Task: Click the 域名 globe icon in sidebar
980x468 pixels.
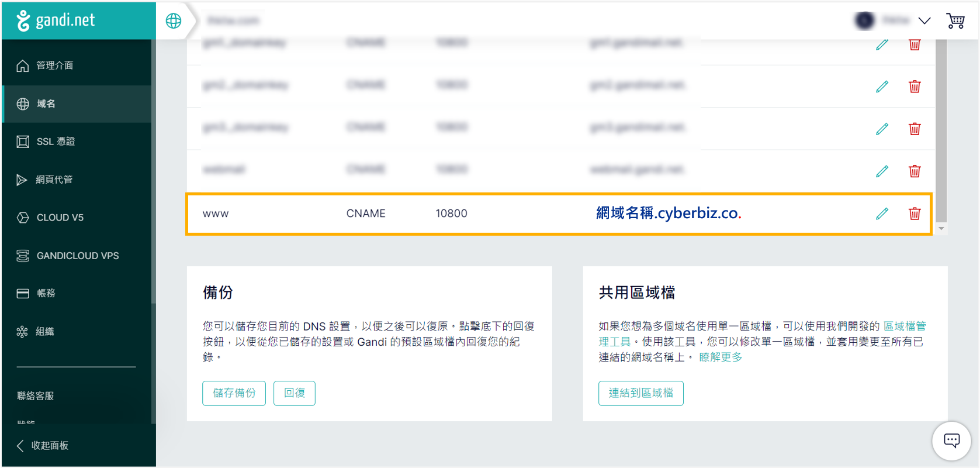Action: (x=23, y=104)
